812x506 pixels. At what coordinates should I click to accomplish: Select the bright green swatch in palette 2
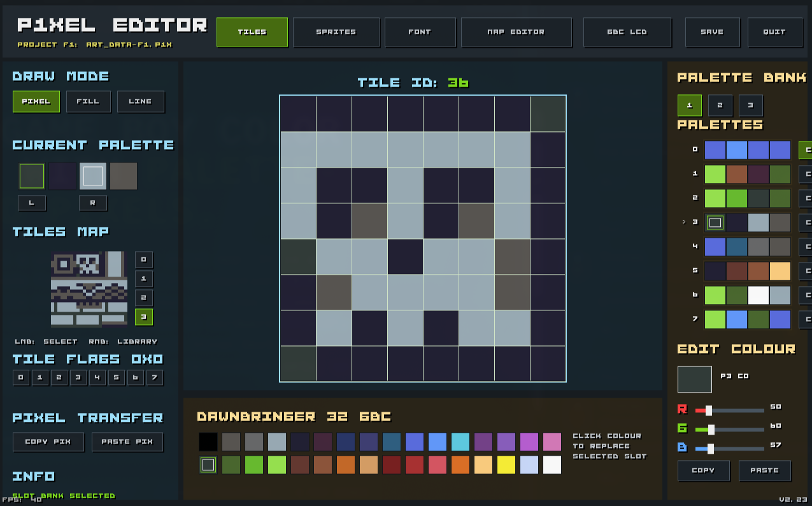click(x=737, y=198)
